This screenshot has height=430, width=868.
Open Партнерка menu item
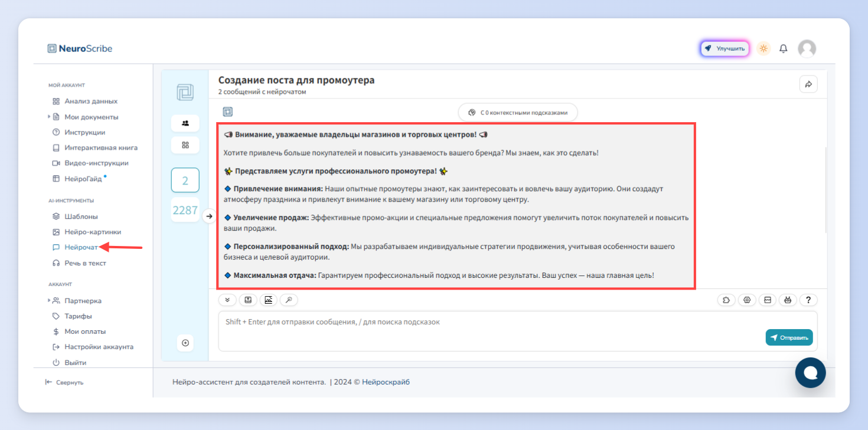pos(83,301)
